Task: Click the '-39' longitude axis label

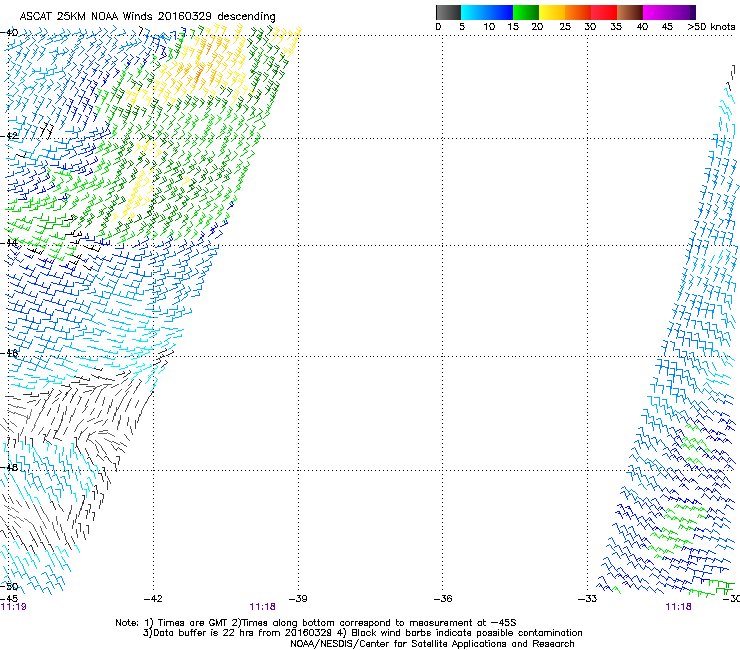Action: (298, 599)
